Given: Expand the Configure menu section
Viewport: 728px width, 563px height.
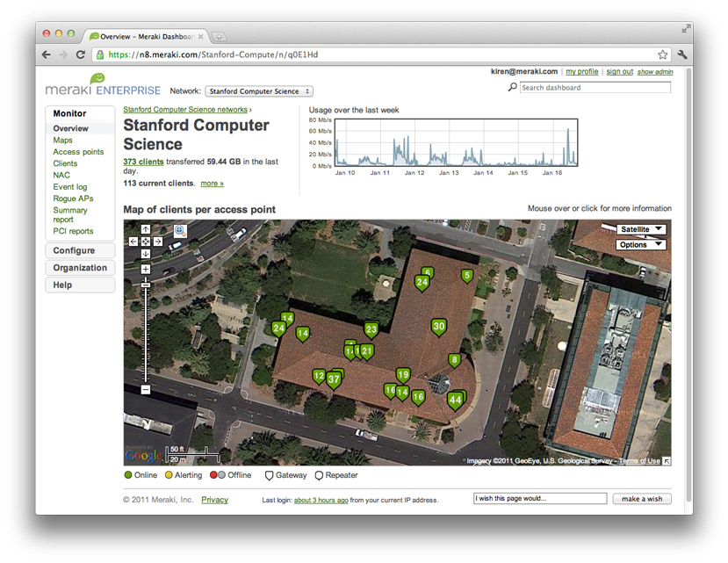Looking at the screenshot, I should (x=80, y=251).
